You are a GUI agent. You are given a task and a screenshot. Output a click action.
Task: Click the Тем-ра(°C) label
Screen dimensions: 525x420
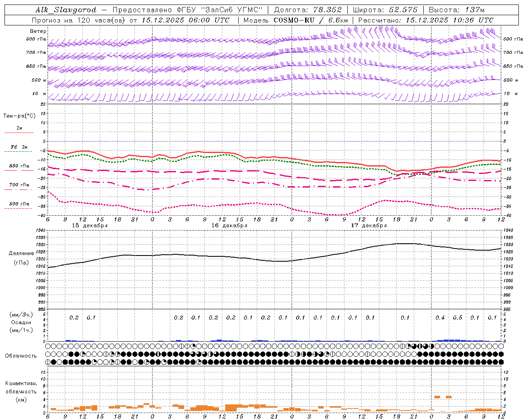click(19, 116)
